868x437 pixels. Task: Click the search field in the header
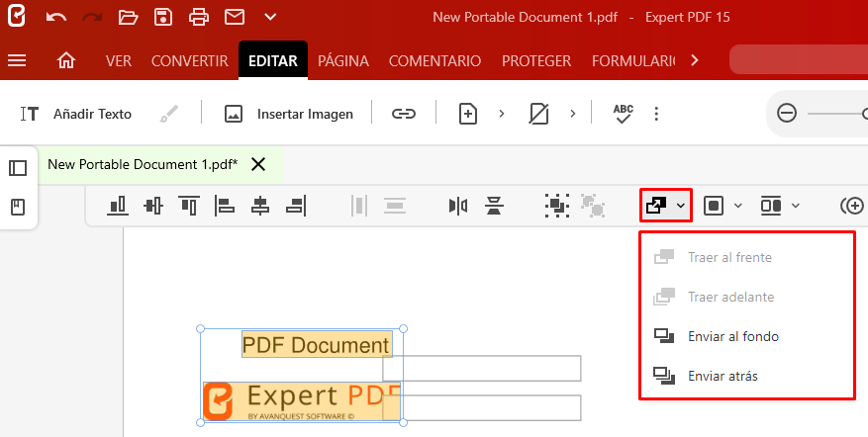(799, 59)
